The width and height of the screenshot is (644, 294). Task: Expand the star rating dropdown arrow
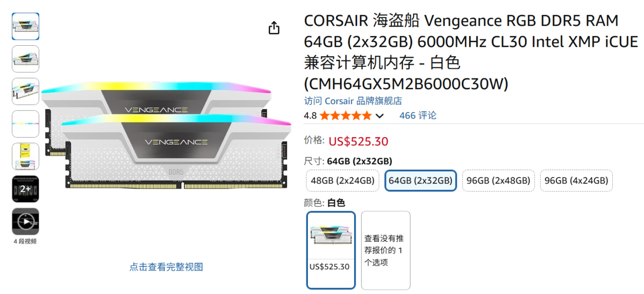[380, 116]
